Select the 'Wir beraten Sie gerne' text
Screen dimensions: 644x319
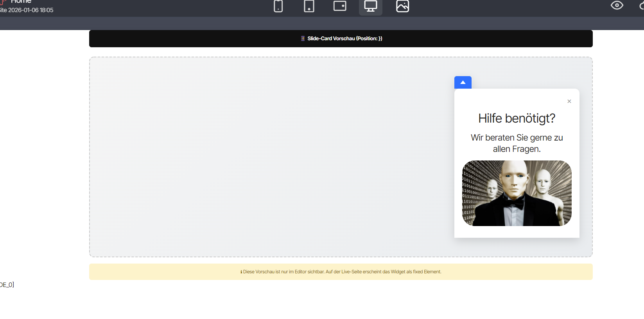tap(517, 143)
